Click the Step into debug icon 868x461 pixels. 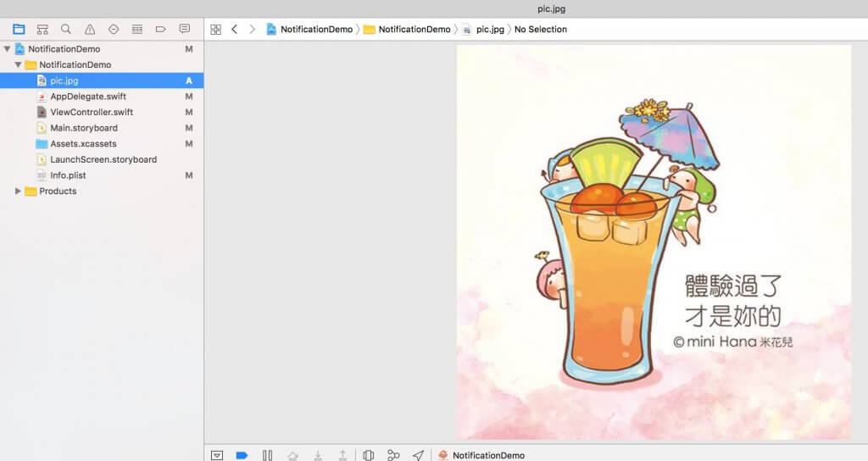pyautogui.click(x=318, y=455)
